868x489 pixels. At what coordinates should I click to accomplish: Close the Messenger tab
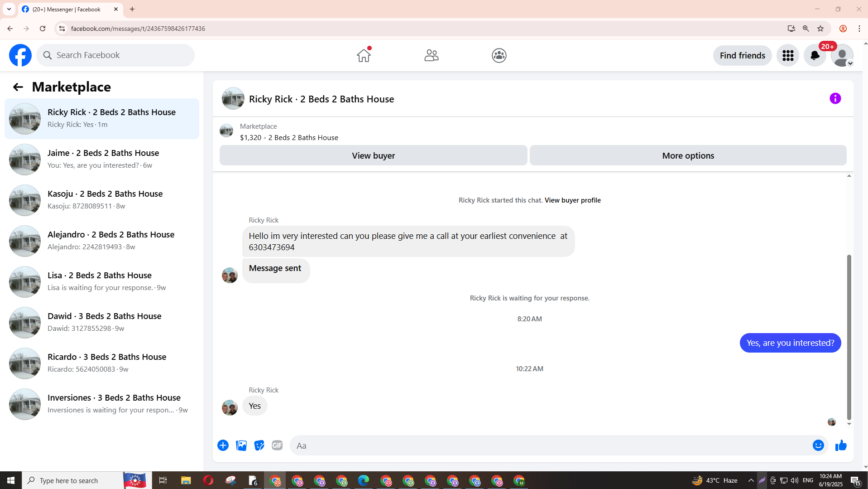116,9
